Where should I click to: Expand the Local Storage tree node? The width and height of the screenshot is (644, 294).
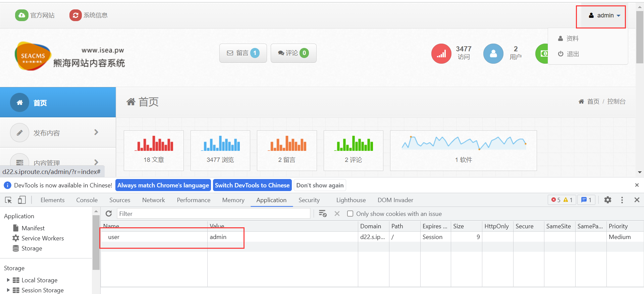8,280
